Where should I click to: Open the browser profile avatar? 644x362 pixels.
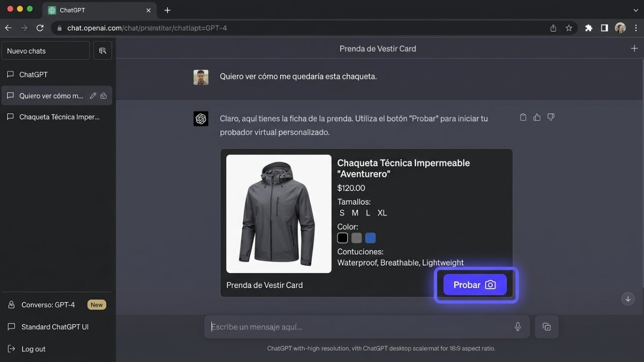click(x=620, y=28)
